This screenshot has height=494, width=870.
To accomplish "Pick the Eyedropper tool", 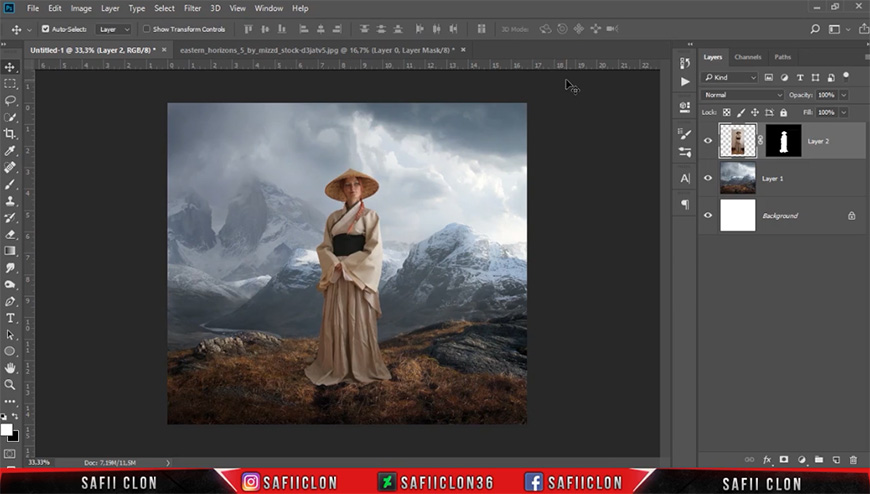I will pyautogui.click(x=10, y=150).
